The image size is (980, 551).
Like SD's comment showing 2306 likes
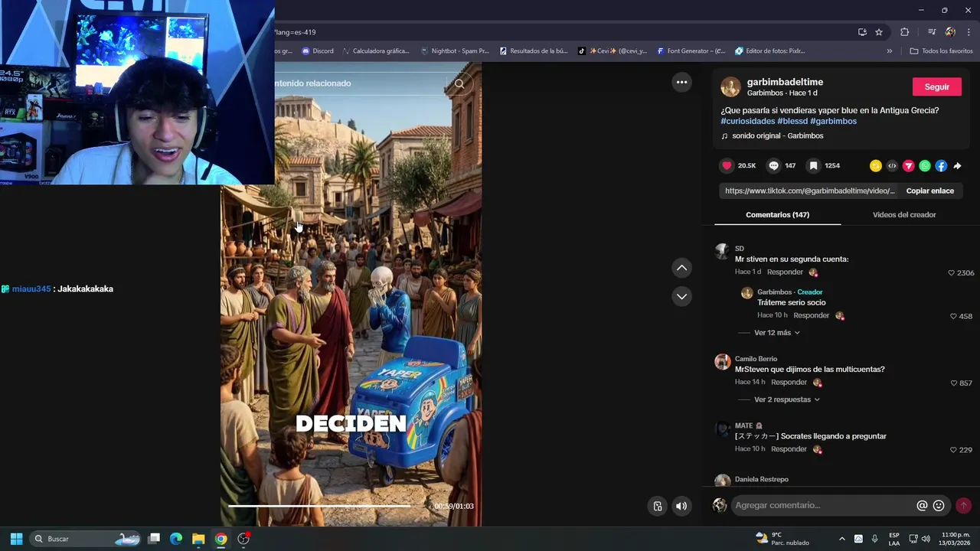click(952, 273)
